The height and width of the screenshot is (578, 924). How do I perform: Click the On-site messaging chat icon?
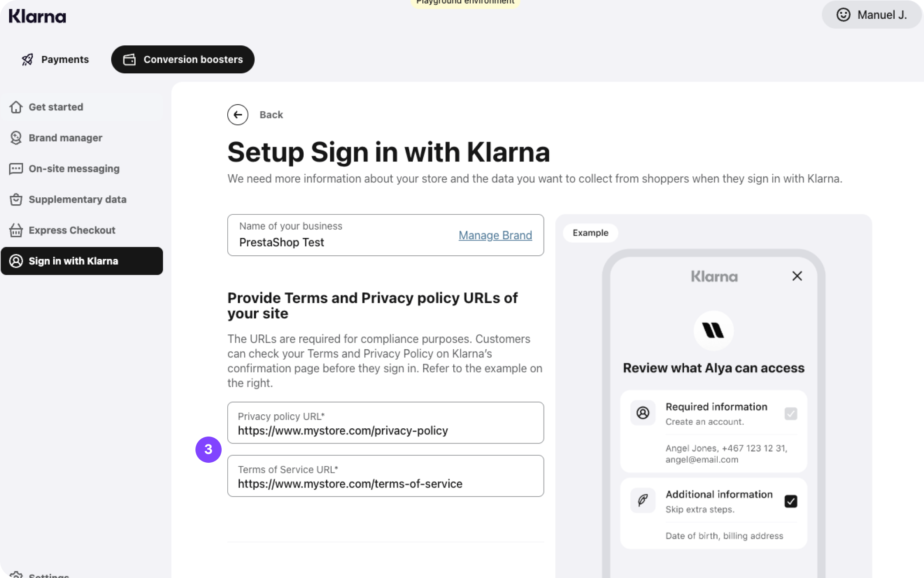16,169
